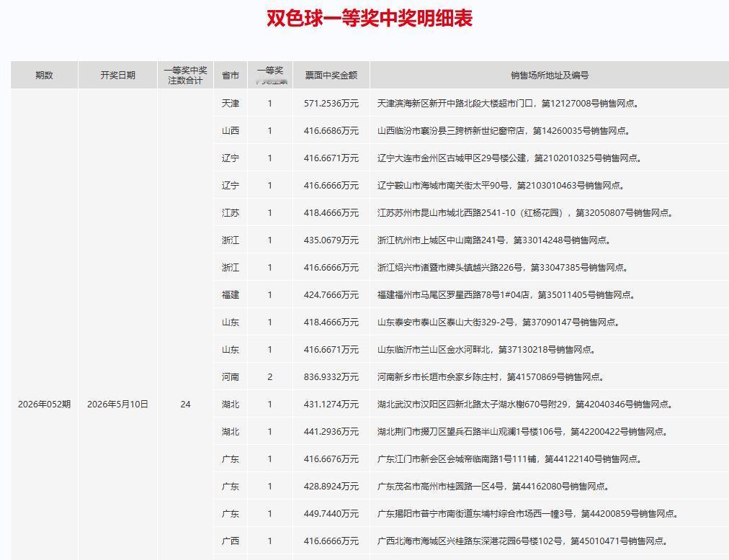
Task: Select the 期数 column header
Action: coord(44,76)
